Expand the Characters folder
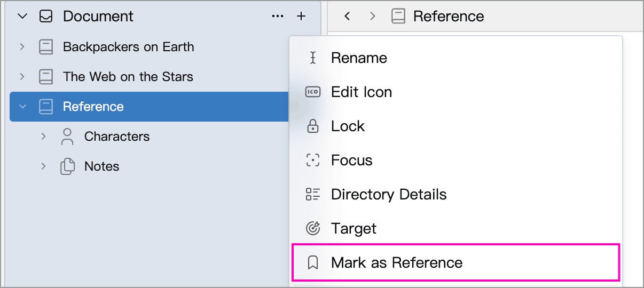Screen dimensions: 644x288 [x=44, y=137]
